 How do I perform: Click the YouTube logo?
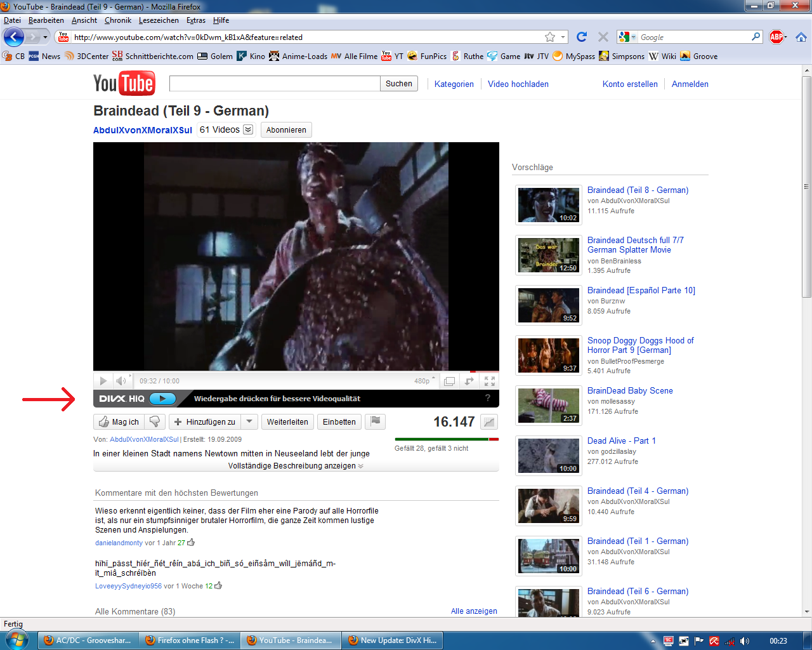click(x=124, y=83)
